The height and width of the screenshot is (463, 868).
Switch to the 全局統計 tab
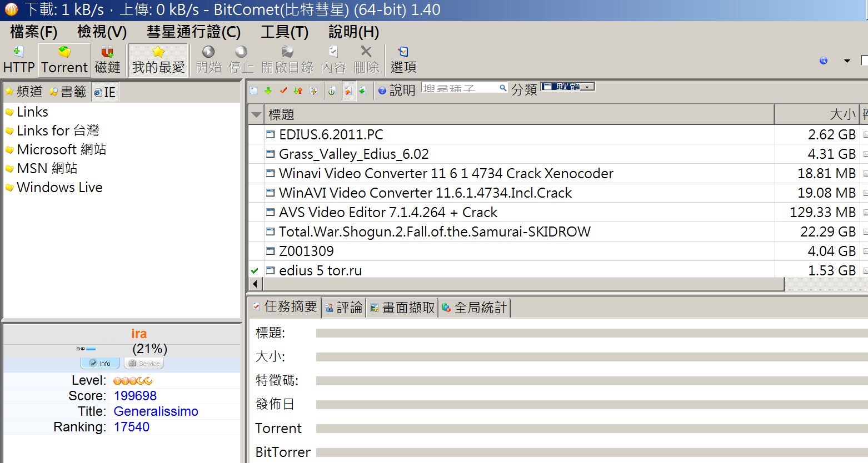[x=475, y=308]
